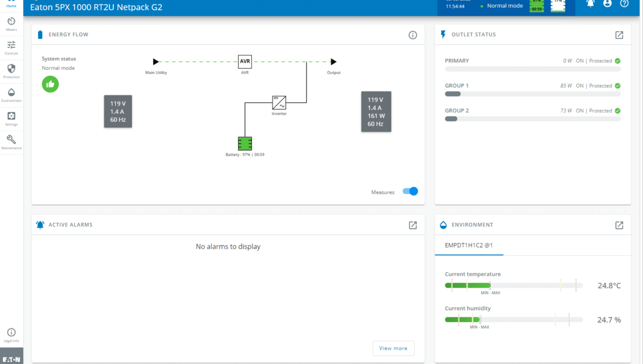The width and height of the screenshot is (643, 364).
Task: Open the help question mark icon
Action: (x=624, y=4)
